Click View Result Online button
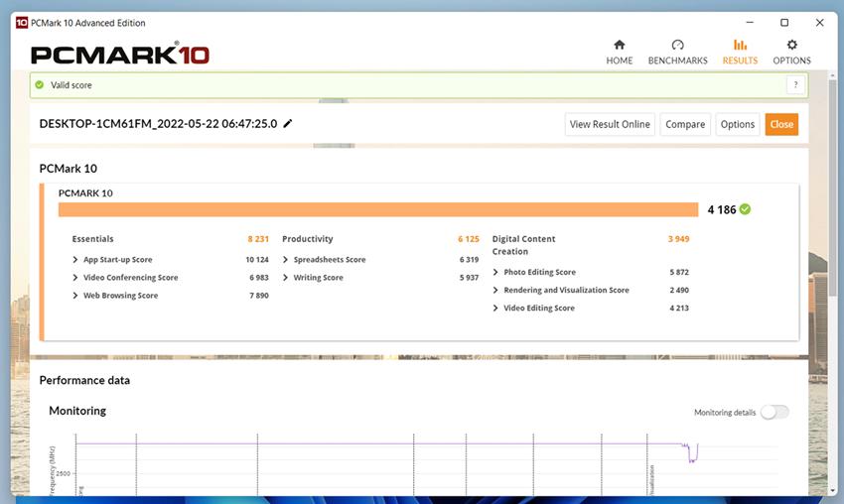This screenshot has width=844, height=504. pyautogui.click(x=610, y=124)
